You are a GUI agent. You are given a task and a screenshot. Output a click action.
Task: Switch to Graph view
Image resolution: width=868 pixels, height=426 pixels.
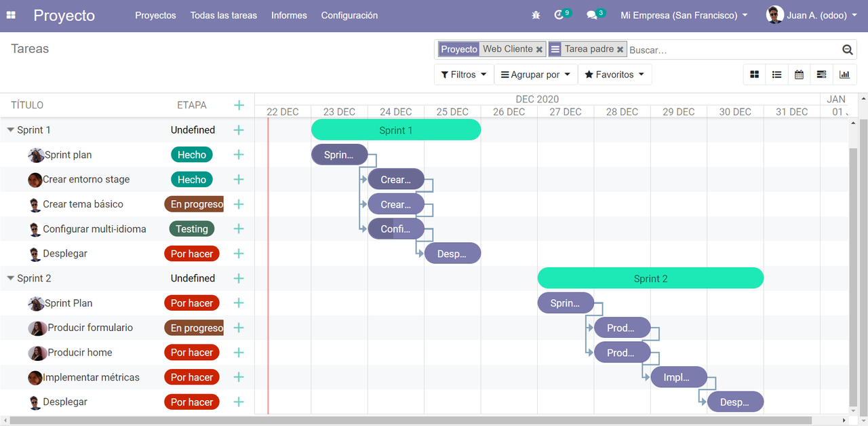coord(844,75)
